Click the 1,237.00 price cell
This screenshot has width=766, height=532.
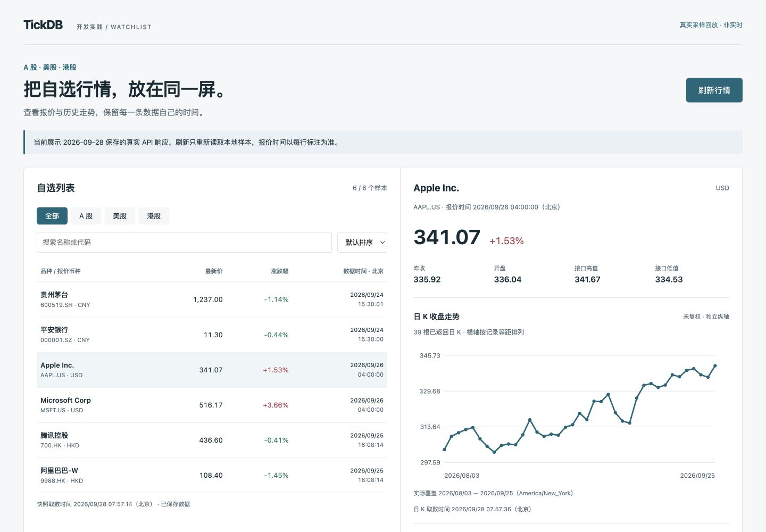coord(208,300)
